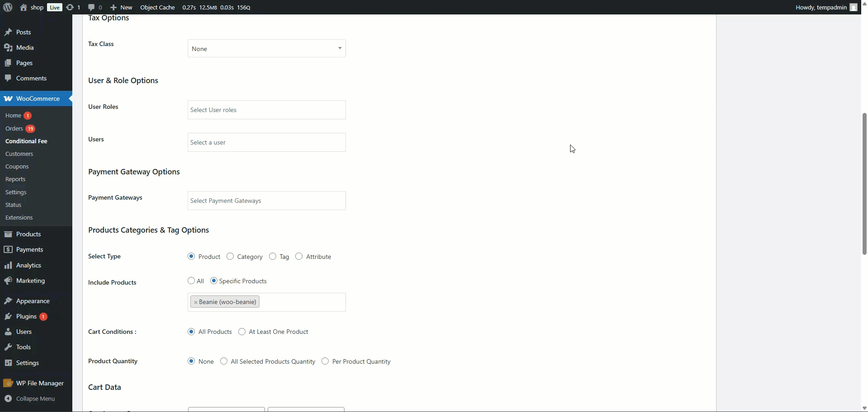Open the Select User roles field
868x412 pixels.
coord(267,110)
